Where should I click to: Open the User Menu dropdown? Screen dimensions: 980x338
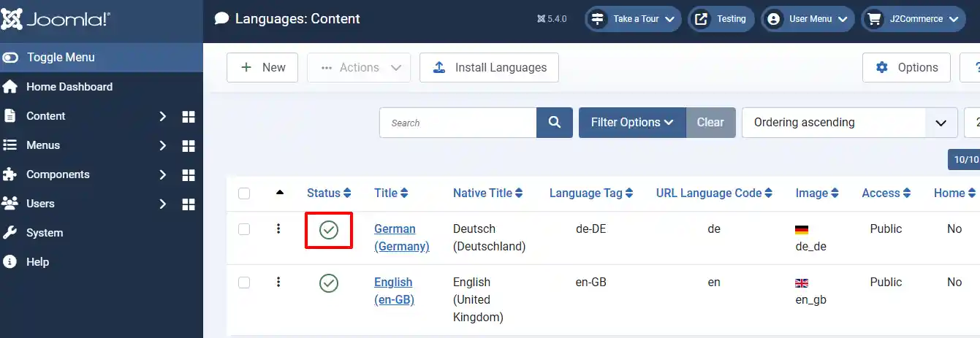point(808,19)
